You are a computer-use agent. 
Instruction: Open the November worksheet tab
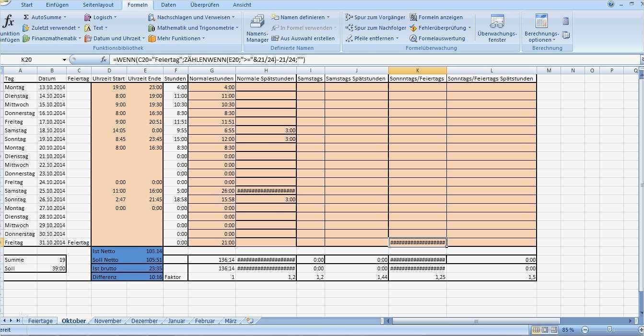tap(107, 321)
